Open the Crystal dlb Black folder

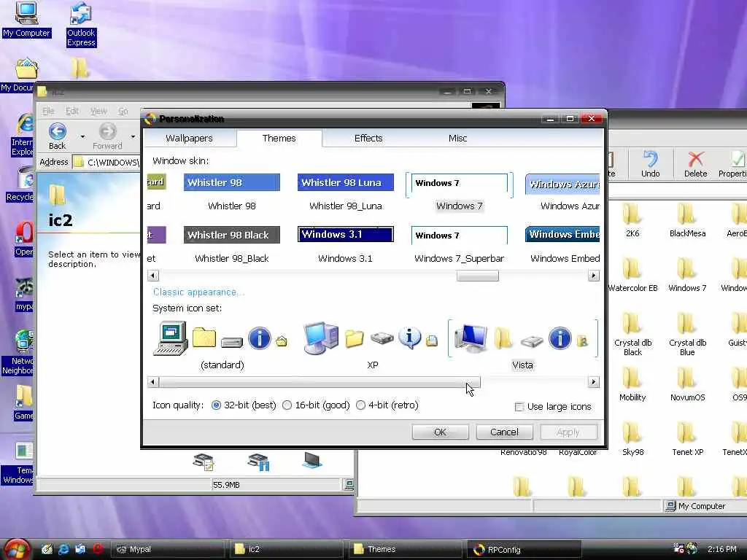[x=632, y=334]
